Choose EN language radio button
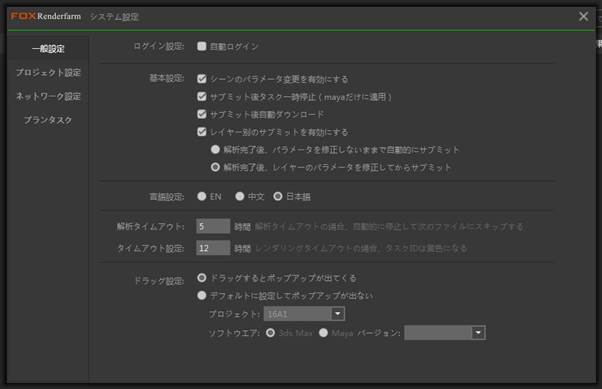The image size is (602, 389). [202, 196]
